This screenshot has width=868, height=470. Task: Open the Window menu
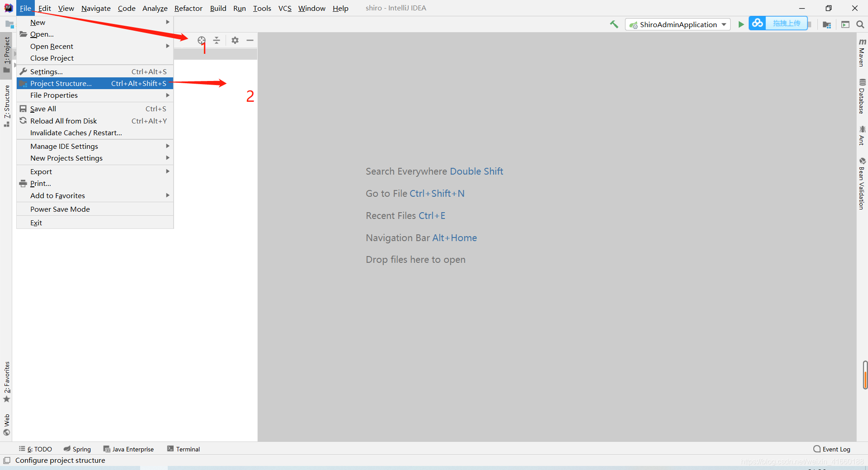[311, 8]
